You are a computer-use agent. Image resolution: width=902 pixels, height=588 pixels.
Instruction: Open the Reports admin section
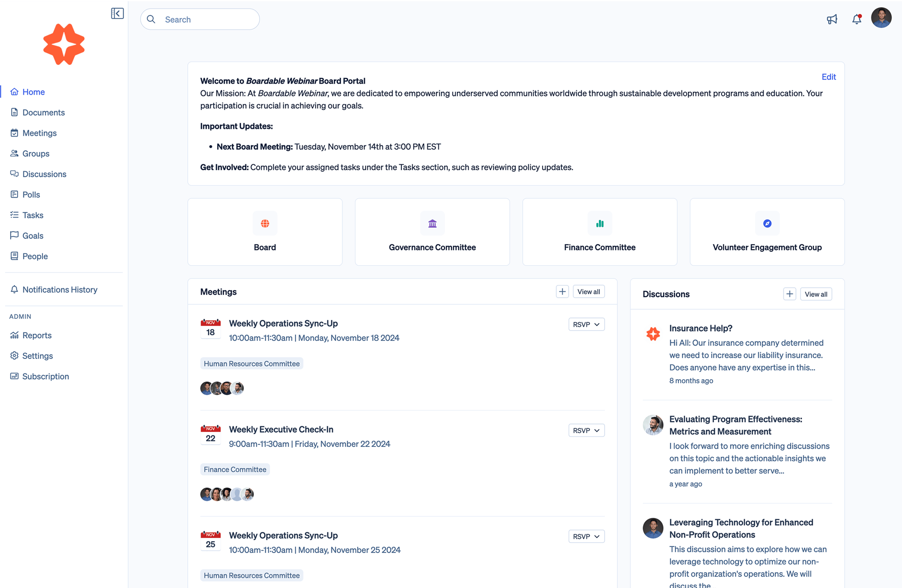click(37, 335)
